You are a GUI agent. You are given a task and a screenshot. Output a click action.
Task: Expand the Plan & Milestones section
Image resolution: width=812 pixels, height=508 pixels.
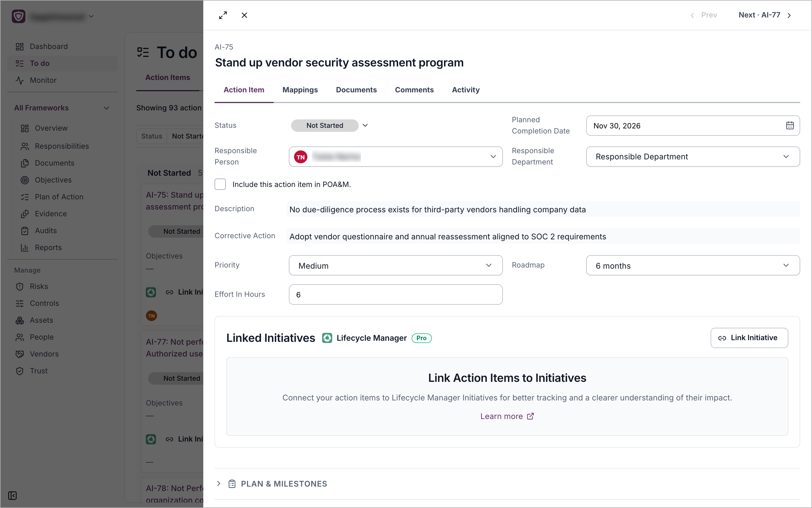tap(219, 484)
